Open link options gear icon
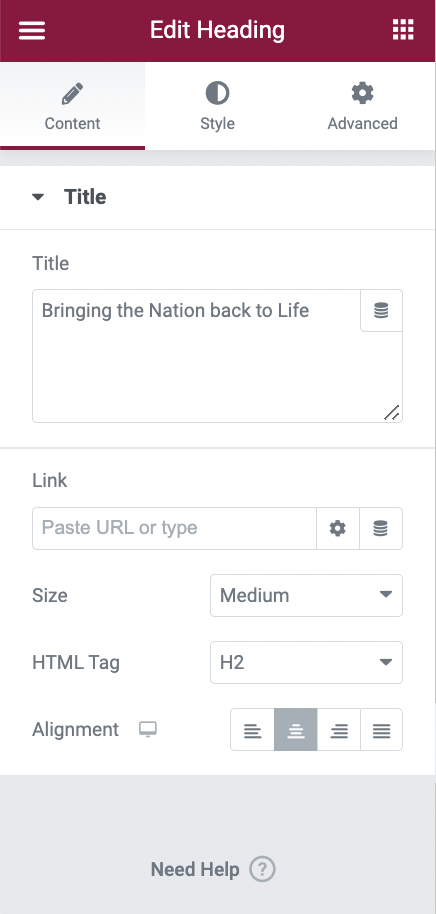Image resolution: width=436 pixels, height=914 pixels. (338, 529)
